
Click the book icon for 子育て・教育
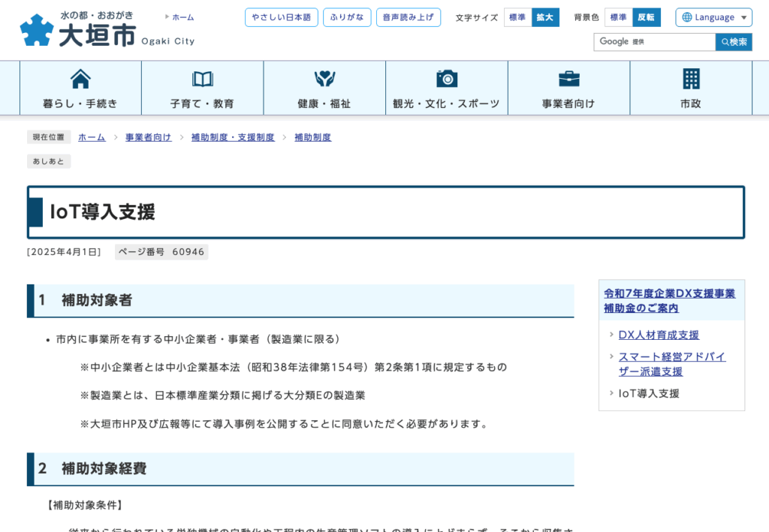click(203, 79)
